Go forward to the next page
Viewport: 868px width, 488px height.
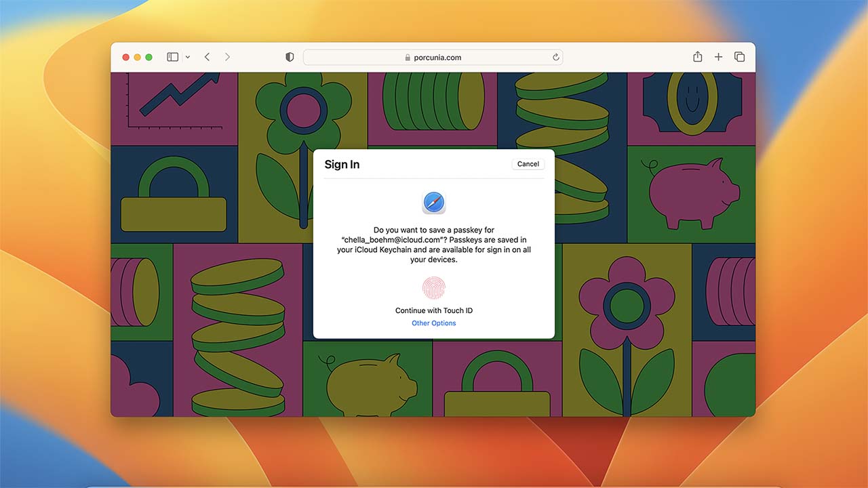227,57
